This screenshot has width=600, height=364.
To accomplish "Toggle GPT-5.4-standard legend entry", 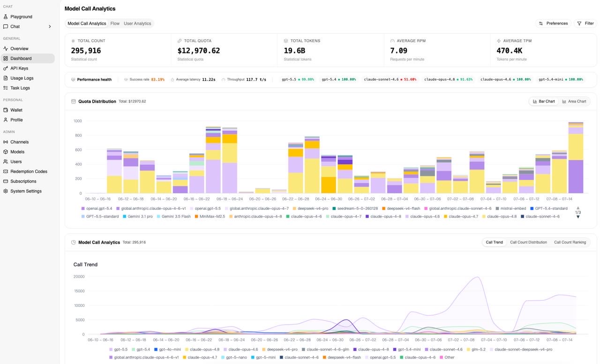I will [x=548, y=208].
